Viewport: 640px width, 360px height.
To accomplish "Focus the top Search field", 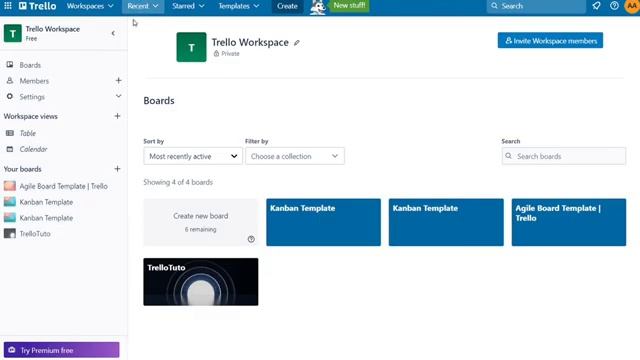I will click(x=536, y=6).
